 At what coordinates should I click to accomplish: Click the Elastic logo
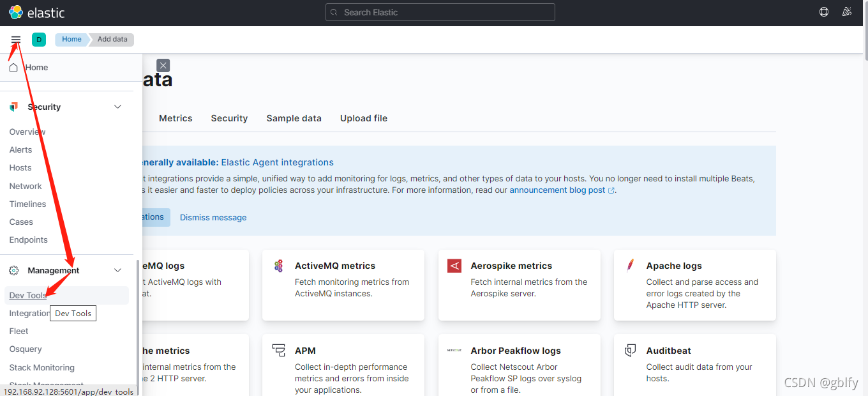pos(36,12)
